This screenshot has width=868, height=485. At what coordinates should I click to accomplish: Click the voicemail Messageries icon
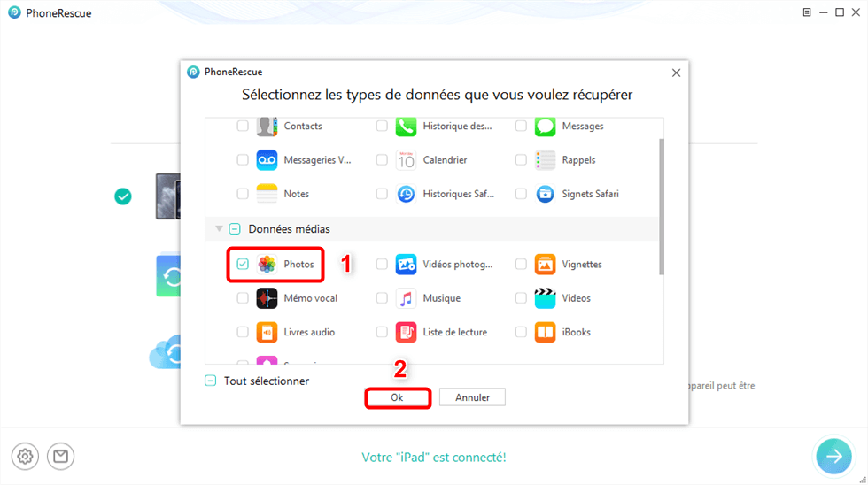coord(267,160)
